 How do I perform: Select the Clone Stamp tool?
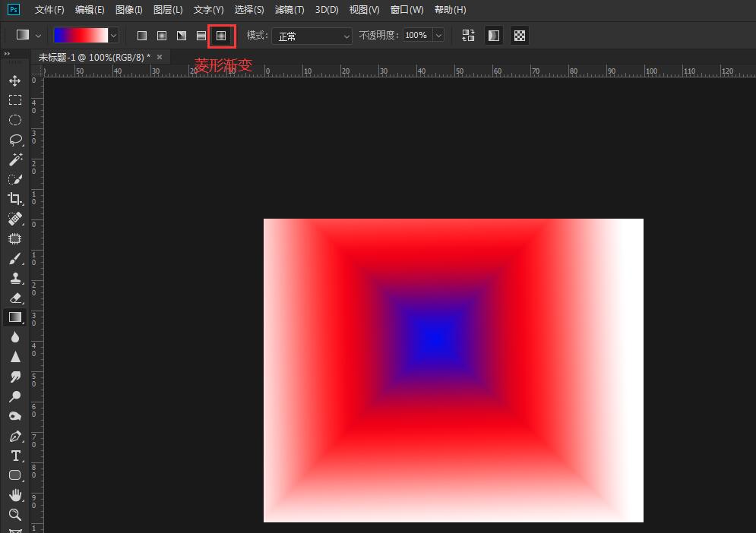15,278
